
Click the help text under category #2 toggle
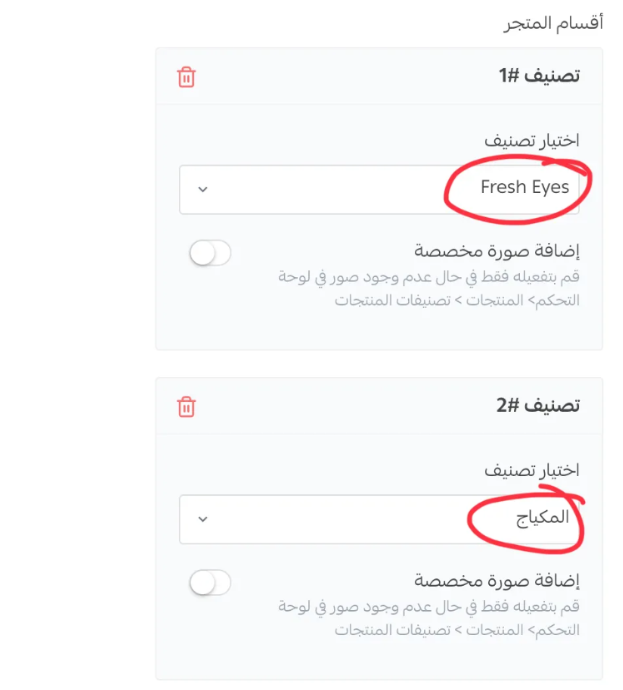coord(428,617)
